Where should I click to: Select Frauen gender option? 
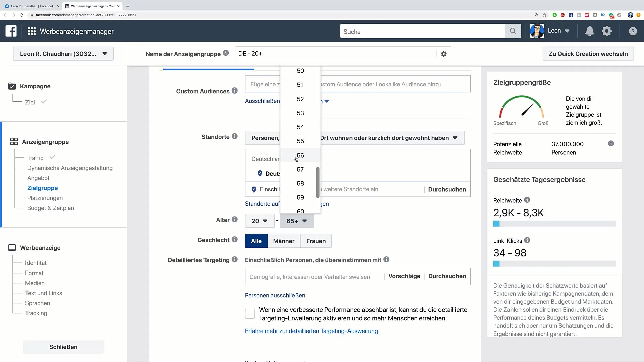tap(316, 241)
